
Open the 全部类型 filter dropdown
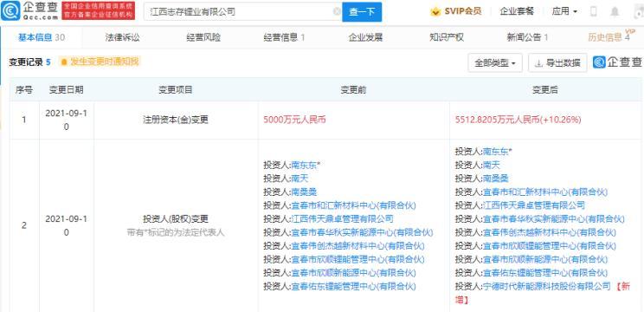495,63
